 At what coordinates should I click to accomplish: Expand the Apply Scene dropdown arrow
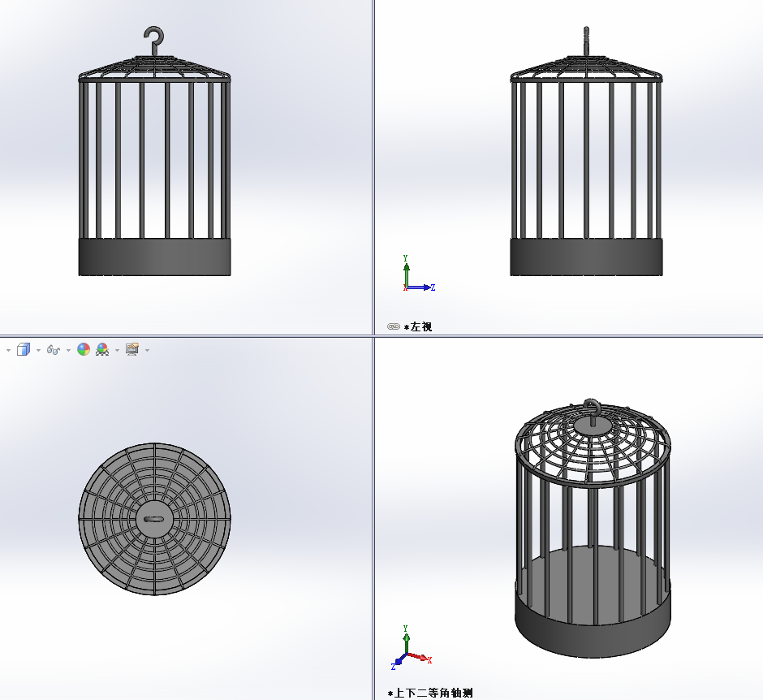click(x=117, y=350)
